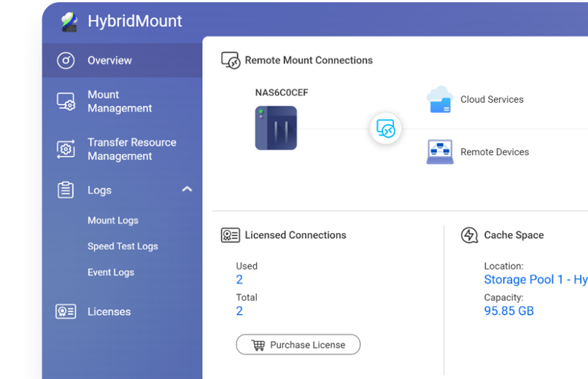This screenshot has height=379, width=588.
Task: Open the Overview menu item
Action: (x=123, y=60)
